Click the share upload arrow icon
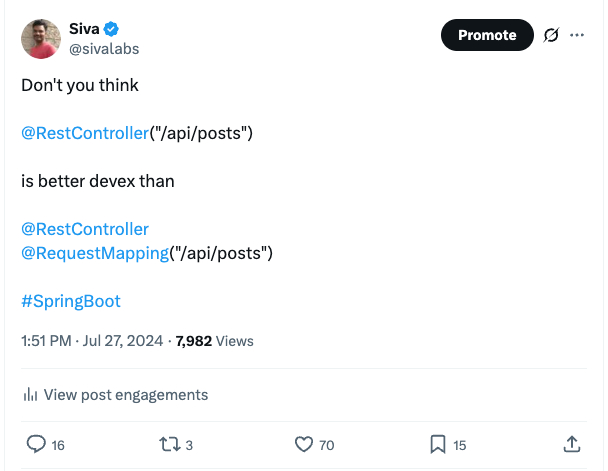Viewport: 608px width, 471px height. [572, 444]
